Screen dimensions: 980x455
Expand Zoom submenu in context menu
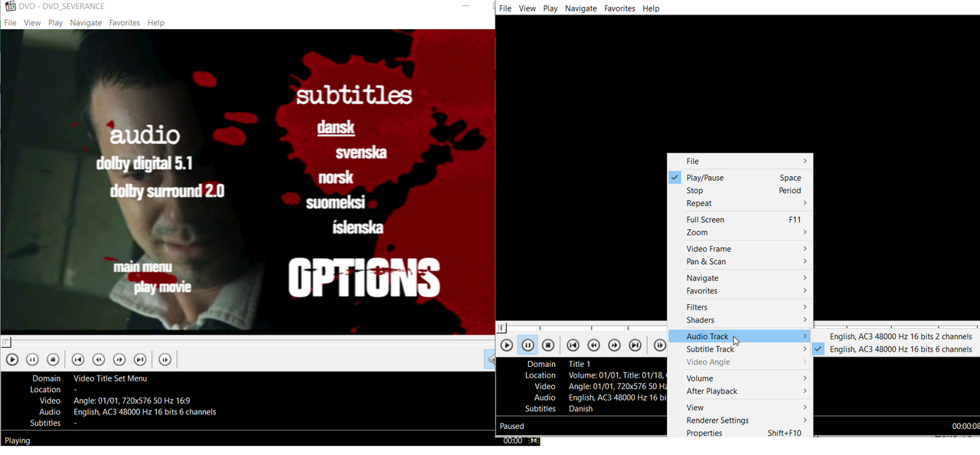[740, 233]
